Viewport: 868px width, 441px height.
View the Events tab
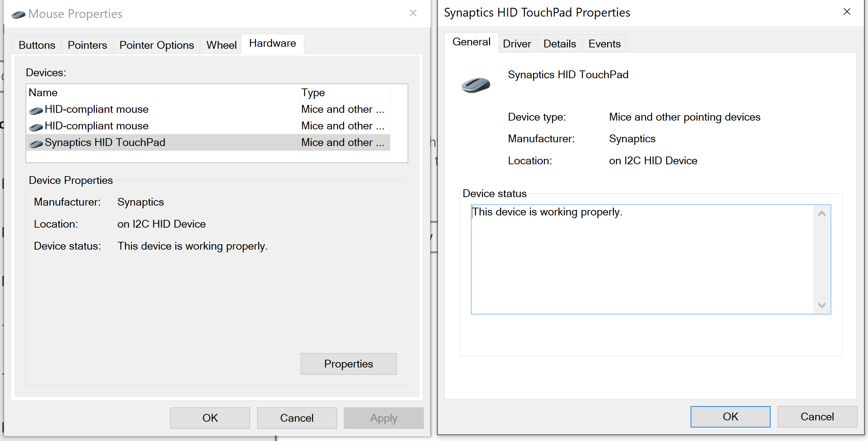604,43
